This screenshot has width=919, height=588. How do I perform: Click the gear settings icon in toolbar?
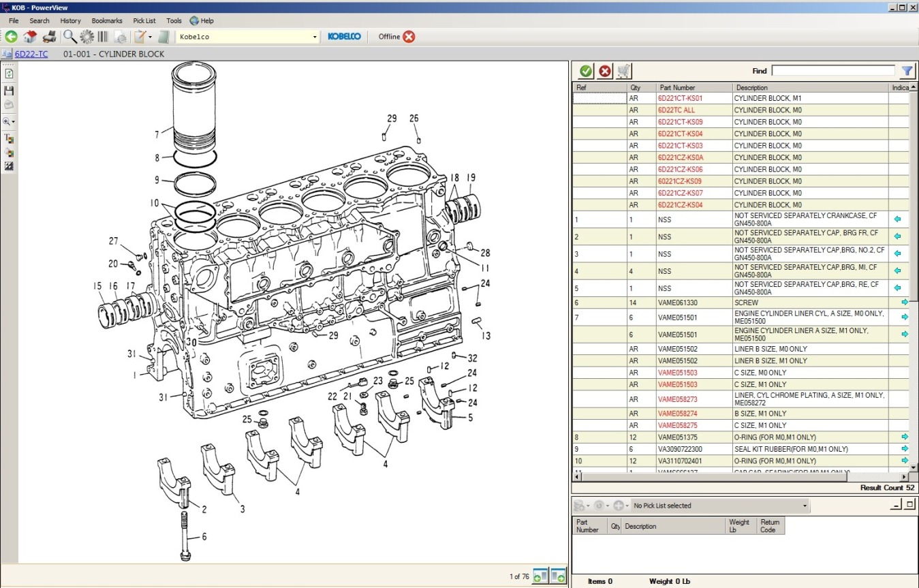tap(87, 37)
